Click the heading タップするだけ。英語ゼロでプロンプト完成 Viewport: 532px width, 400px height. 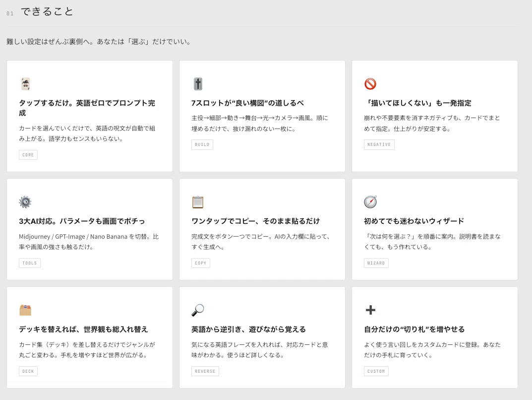pyautogui.click(x=87, y=108)
